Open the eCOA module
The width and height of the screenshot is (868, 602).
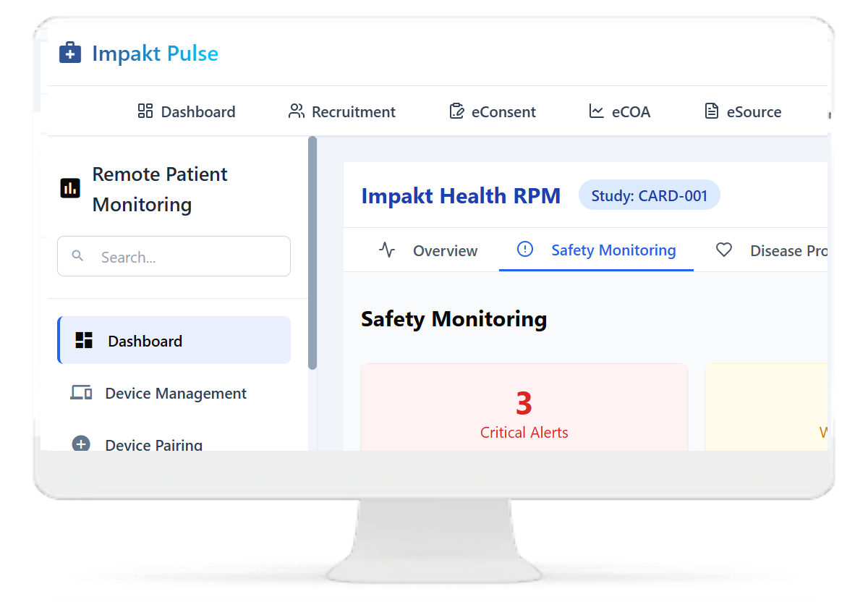(x=620, y=111)
